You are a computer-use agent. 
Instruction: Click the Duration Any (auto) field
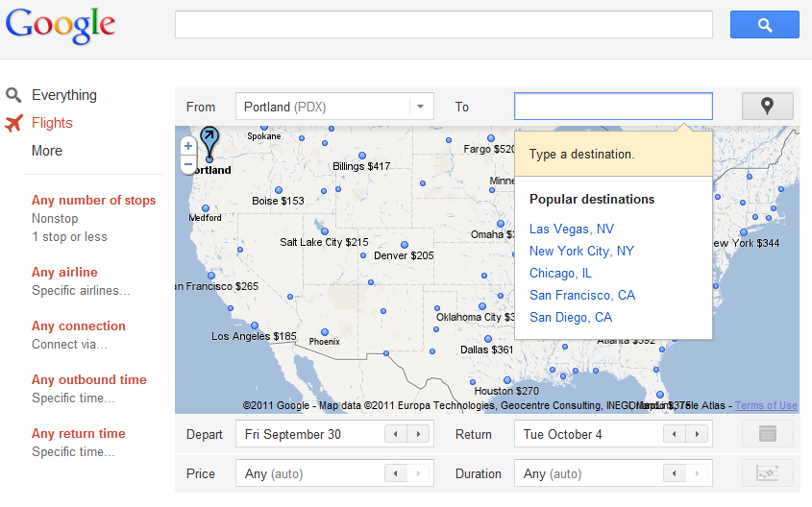[613, 472]
